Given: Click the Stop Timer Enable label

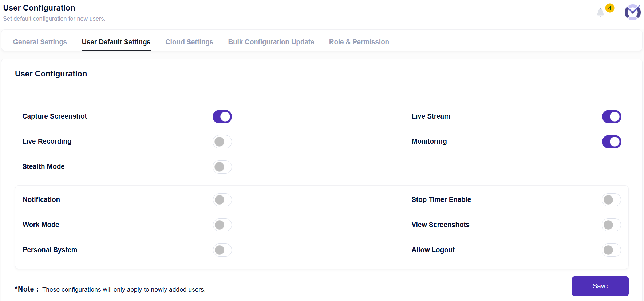Looking at the screenshot, I should pos(441,200).
